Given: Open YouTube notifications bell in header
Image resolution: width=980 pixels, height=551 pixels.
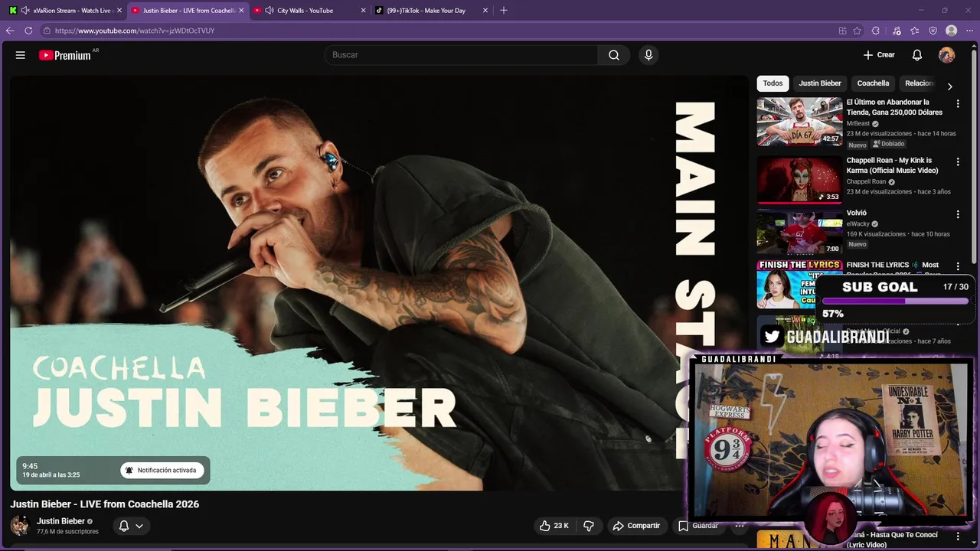Looking at the screenshot, I should coord(916,55).
